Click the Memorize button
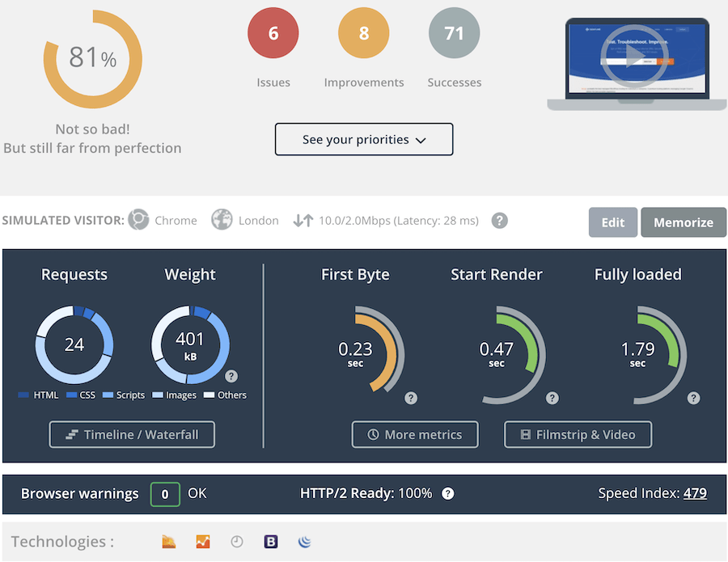The width and height of the screenshot is (728, 562). coord(684,222)
